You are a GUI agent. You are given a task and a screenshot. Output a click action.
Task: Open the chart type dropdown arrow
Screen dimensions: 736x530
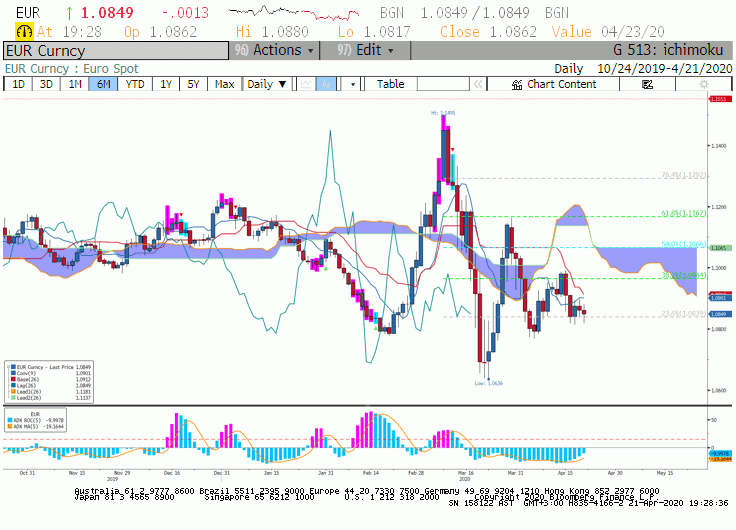point(353,84)
